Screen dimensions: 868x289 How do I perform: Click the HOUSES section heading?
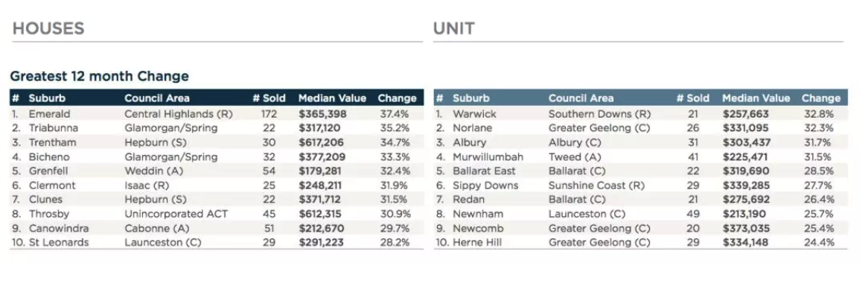48,28
